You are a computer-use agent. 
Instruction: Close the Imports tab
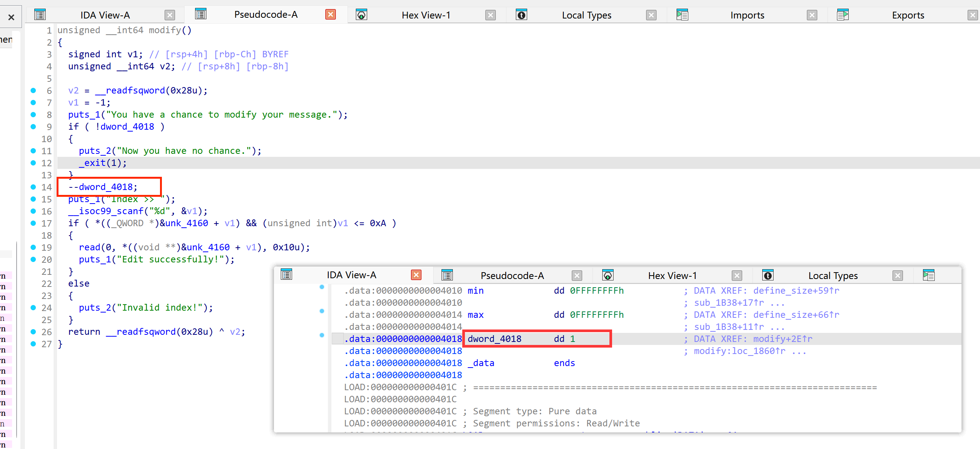coord(812,15)
